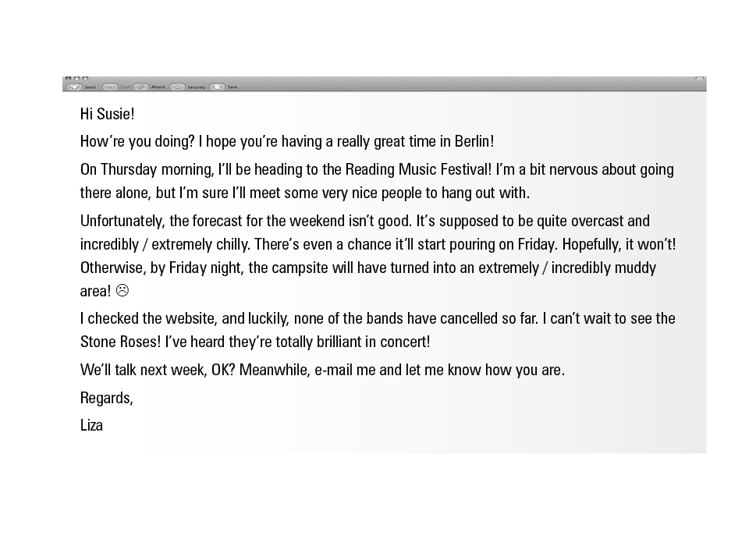Click the Attach paperclip icon
Screen dimensions: 756x539
[x=140, y=87]
